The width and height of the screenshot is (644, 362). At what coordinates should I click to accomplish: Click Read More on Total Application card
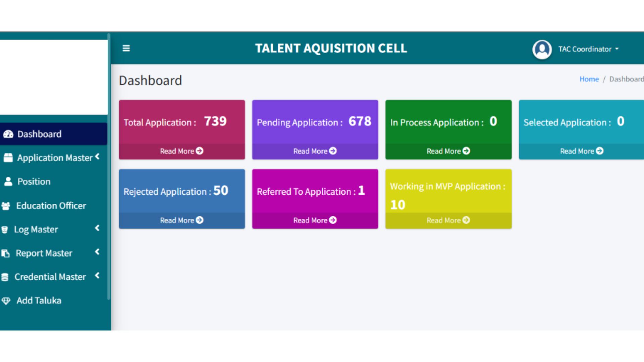click(181, 151)
